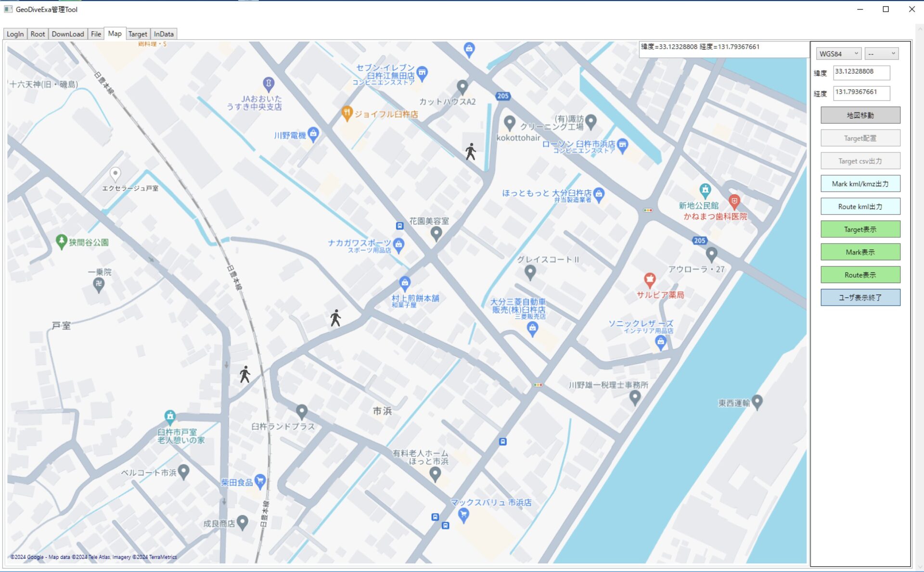The width and height of the screenshot is (924, 572).
Task: Click the Joyfull Usuki restaurant pin
Action: 346,113
